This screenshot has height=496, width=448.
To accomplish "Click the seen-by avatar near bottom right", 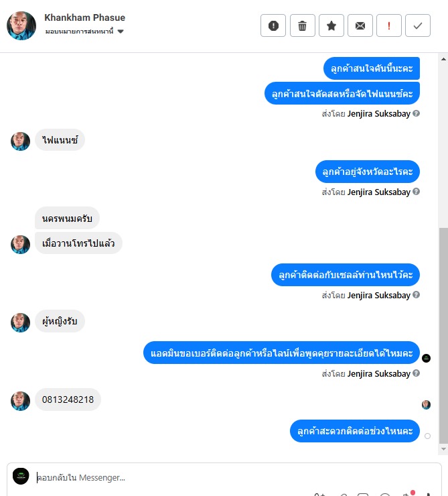I will pos(426,405).
